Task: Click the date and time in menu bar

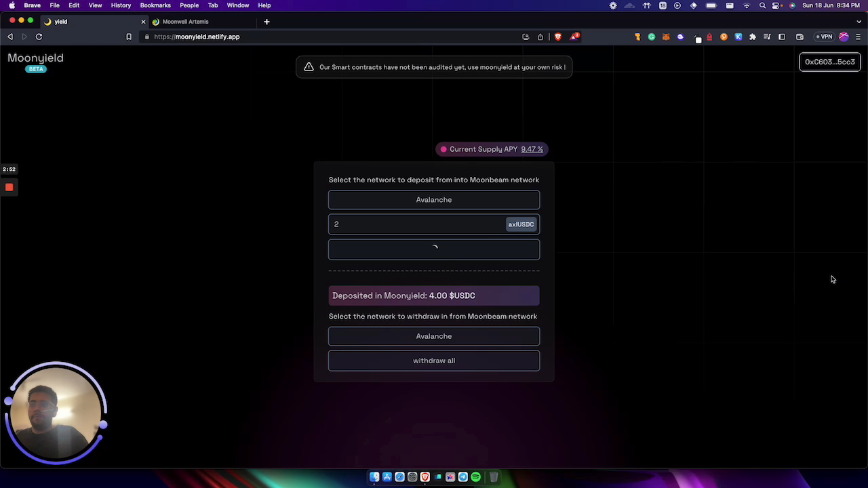Action: (x=831, y=5)
